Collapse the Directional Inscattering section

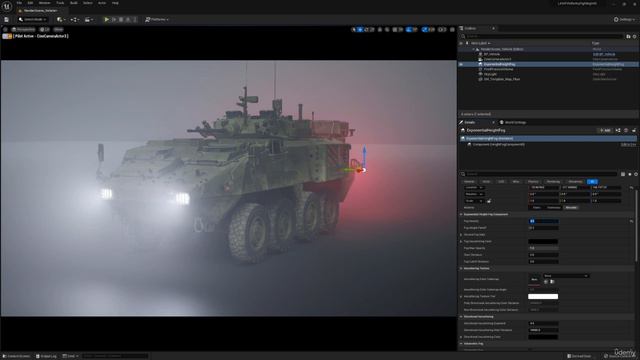click(462, 316)
